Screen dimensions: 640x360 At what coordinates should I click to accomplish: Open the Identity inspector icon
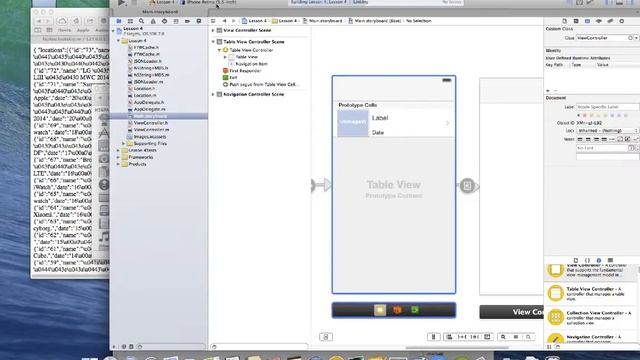click(x=587, y=21)
